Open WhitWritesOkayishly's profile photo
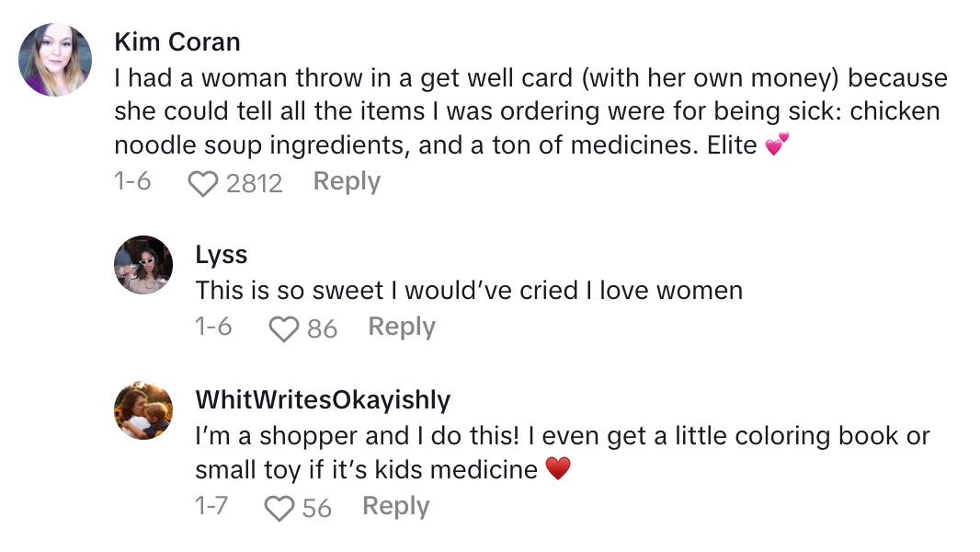 click(x=143, y=410)
